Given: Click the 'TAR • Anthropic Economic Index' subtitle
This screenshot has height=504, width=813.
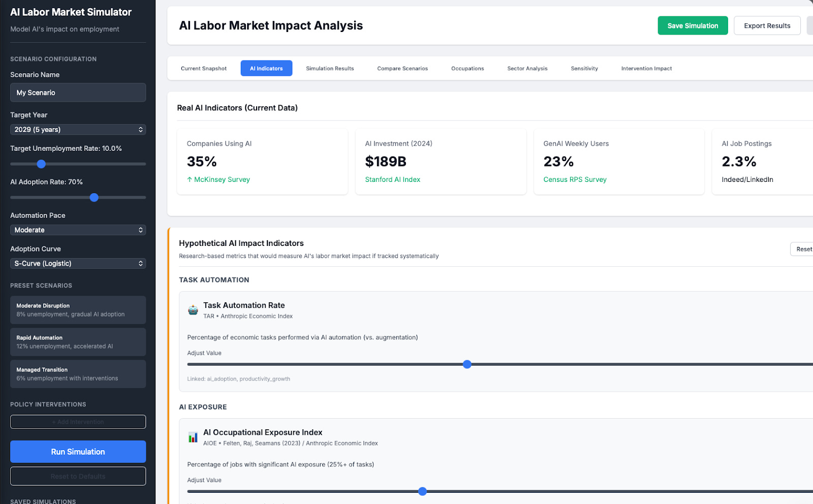Looking at the screenshot, I should tap(248, 316).
